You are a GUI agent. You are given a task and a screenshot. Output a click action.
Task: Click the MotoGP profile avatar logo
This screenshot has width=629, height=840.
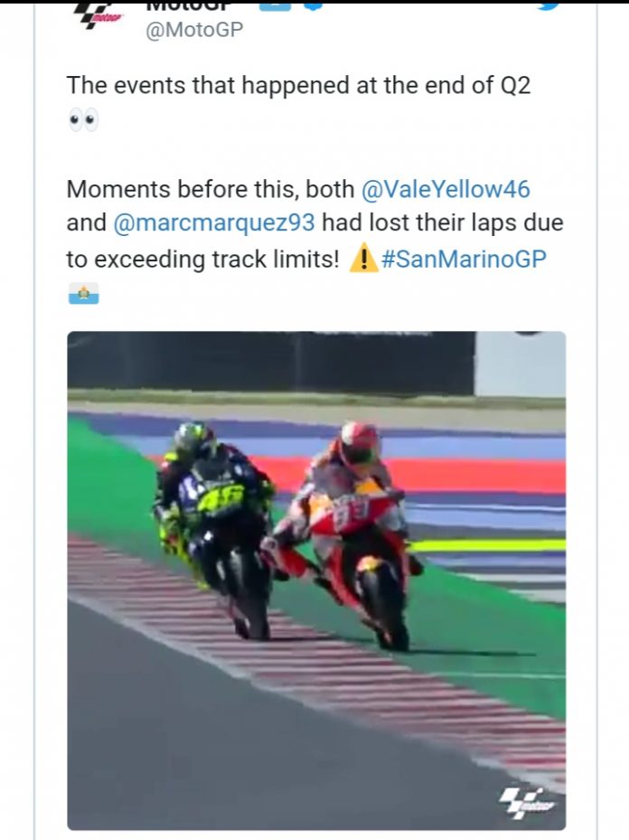(x=97, y=14)
